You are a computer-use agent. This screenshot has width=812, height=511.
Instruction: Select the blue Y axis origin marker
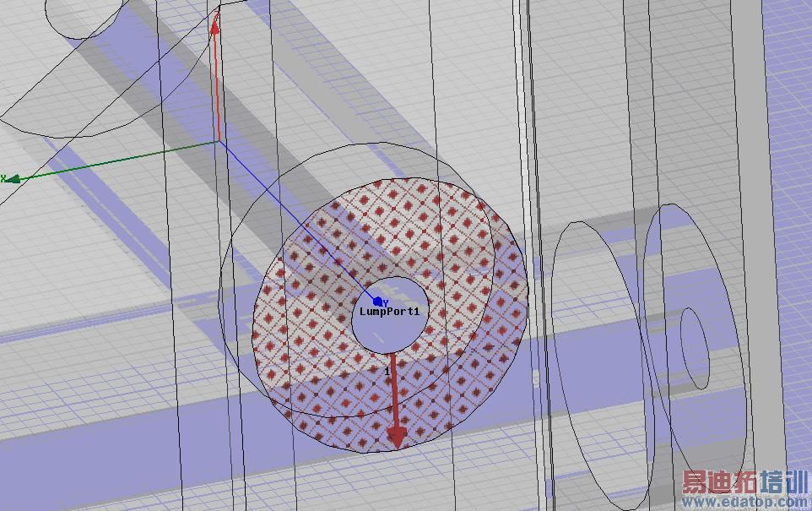pyautogui.click(x=378, y=301)
